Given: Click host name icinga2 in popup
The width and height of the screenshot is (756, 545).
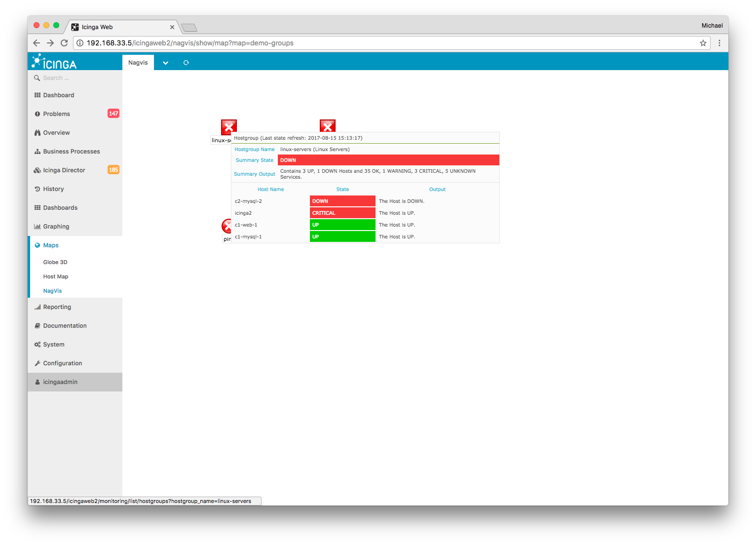Looking at the screenshot, I should pos(243,213).
